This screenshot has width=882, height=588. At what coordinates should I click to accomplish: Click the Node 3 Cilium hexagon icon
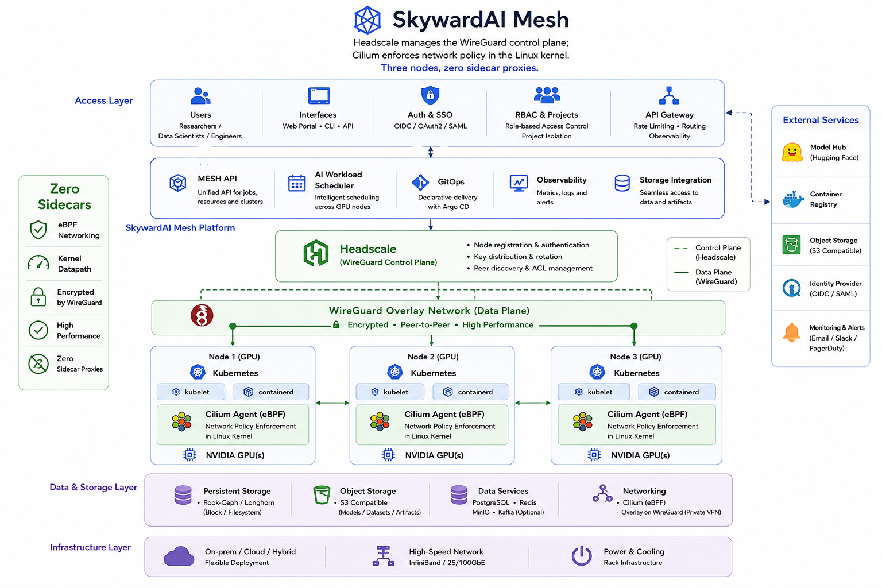pyautogui.click(x=583, y=421)
